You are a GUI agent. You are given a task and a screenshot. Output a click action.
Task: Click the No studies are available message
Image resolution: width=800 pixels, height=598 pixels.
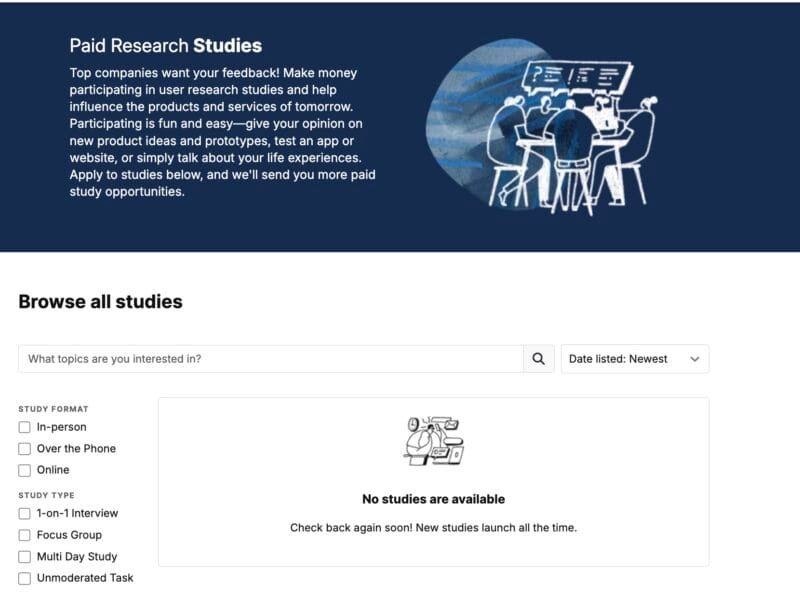[x=433, y=499]
